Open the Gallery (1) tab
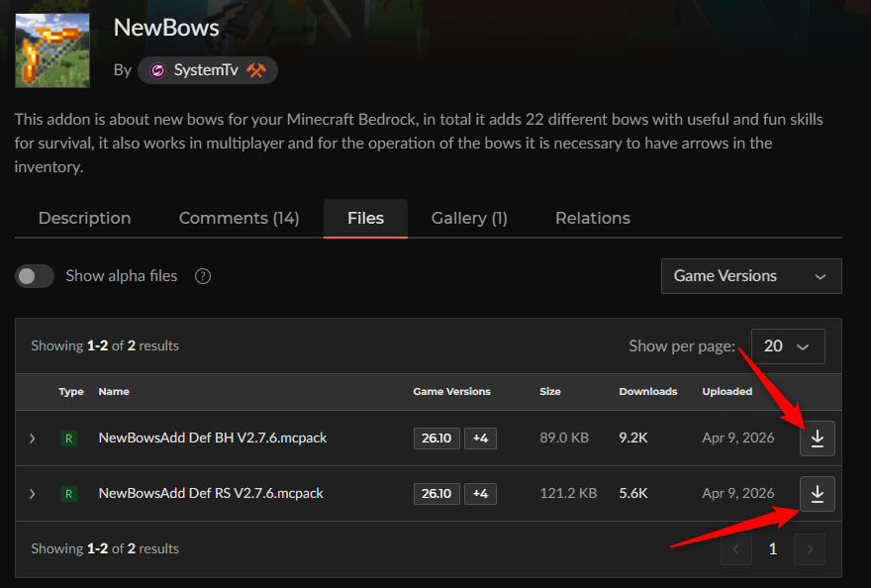This screenshot has height=588, width=871. pyautogui.click(x=469, y=218)
